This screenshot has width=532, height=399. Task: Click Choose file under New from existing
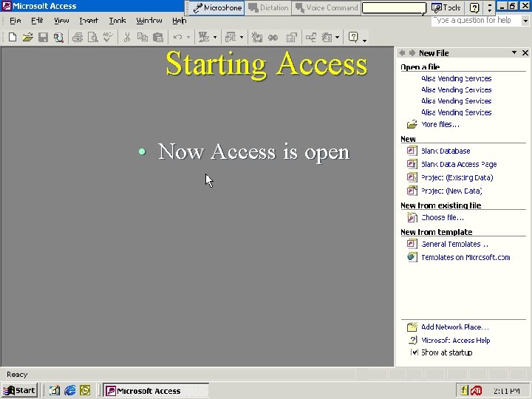443,217
